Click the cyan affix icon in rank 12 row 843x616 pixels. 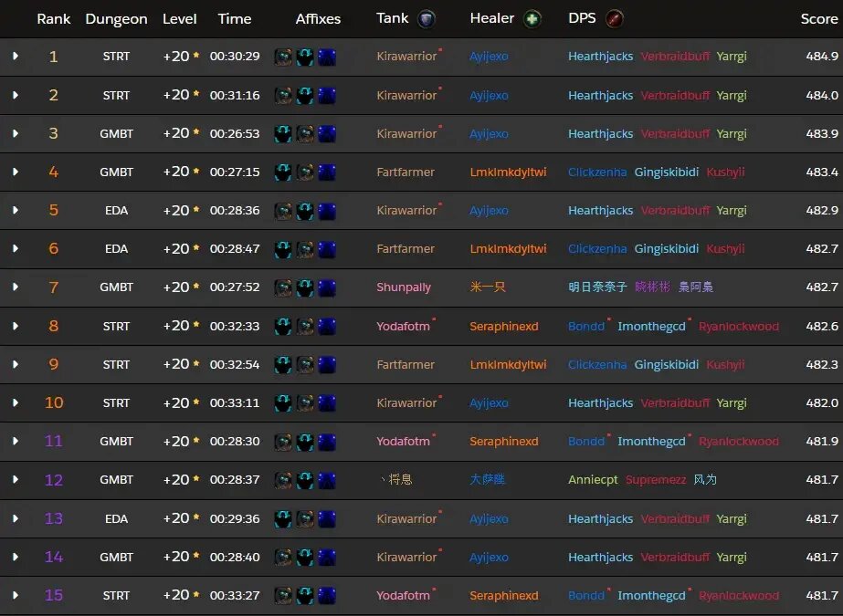point(305,480)
